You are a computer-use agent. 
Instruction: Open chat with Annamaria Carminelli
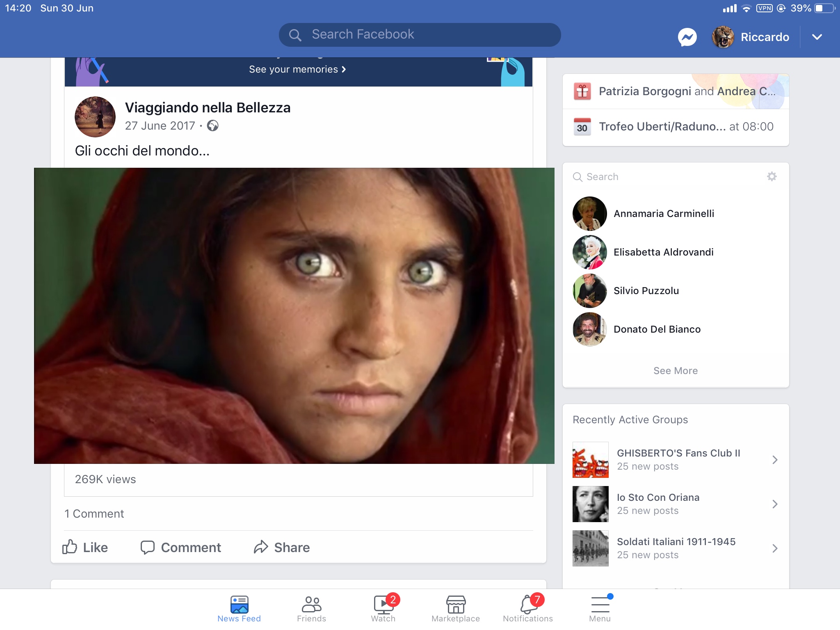point(676,214)
